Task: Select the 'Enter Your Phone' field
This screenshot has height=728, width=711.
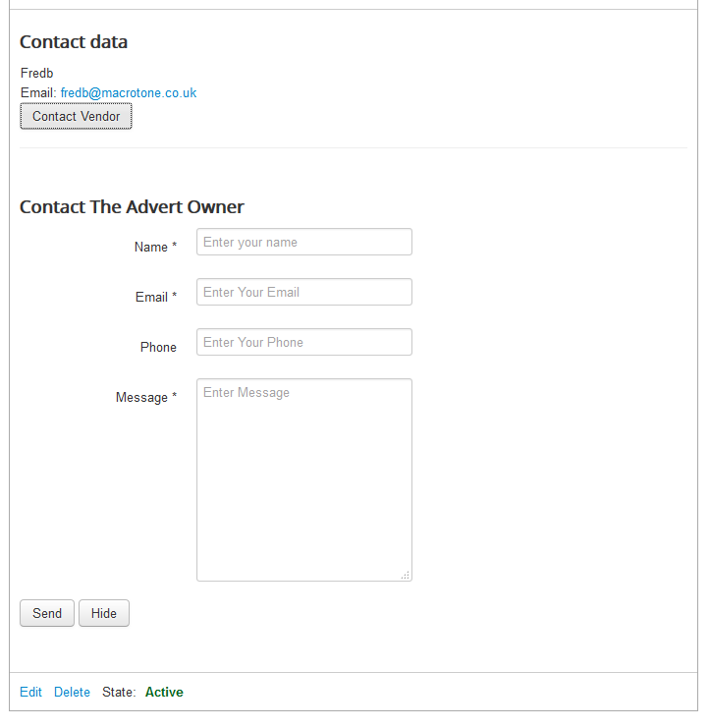Action: [x=303, y=343]
